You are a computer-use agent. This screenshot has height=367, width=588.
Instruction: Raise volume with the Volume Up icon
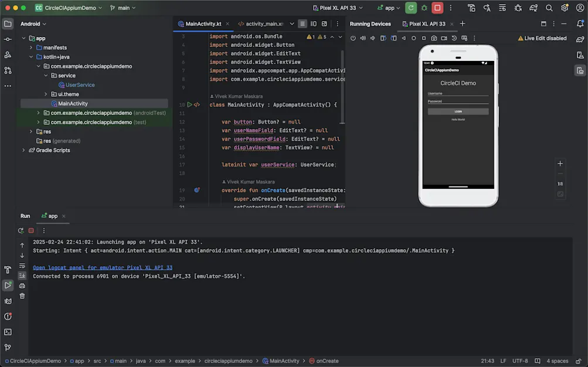[x=363, y=38]
